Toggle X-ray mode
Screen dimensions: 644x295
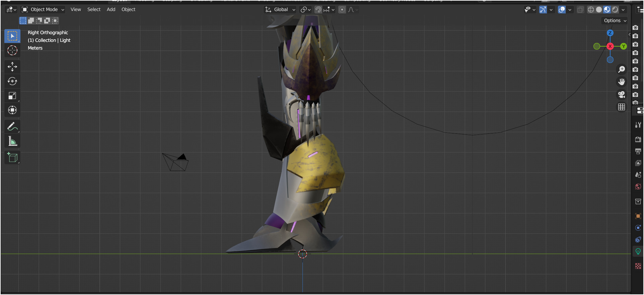[x=580, y=10]
